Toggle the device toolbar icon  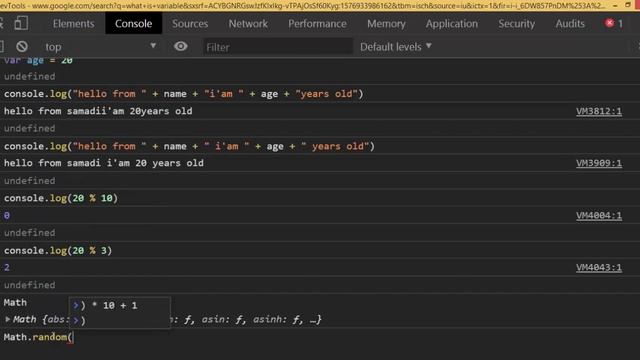coord(21,23)
